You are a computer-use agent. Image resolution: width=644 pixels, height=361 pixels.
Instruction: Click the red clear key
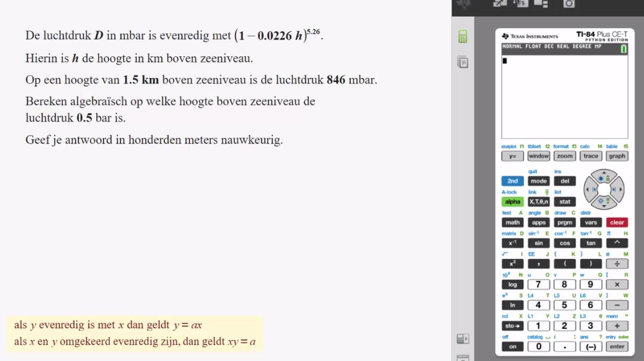(617, 222)
